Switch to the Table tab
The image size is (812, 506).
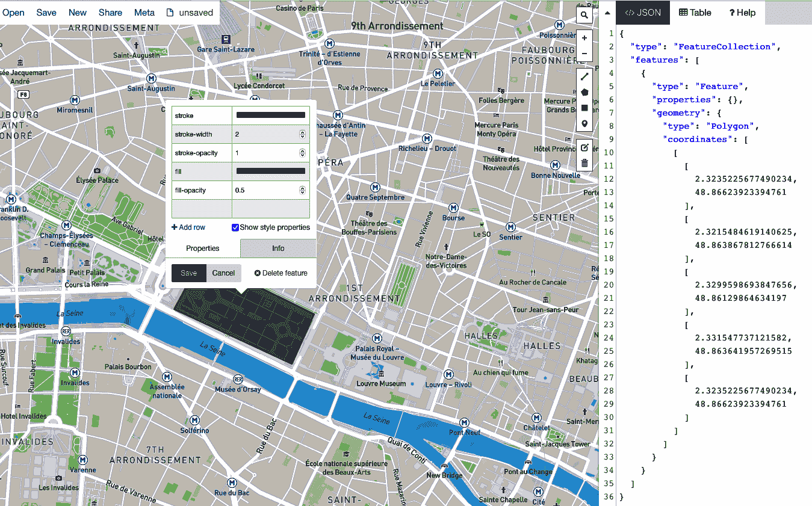click(695, 13)
